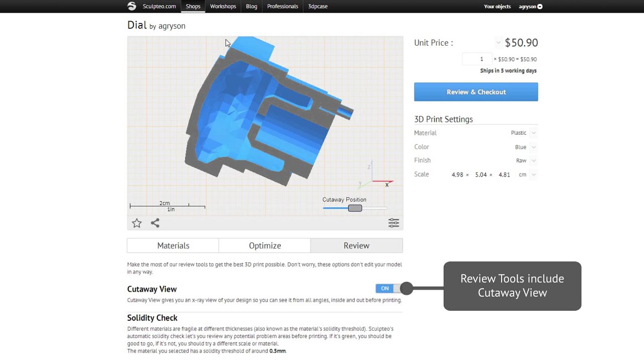Click the Review & Checkout button
Screen dimensions: 644x362
click(x=476, y=92)
